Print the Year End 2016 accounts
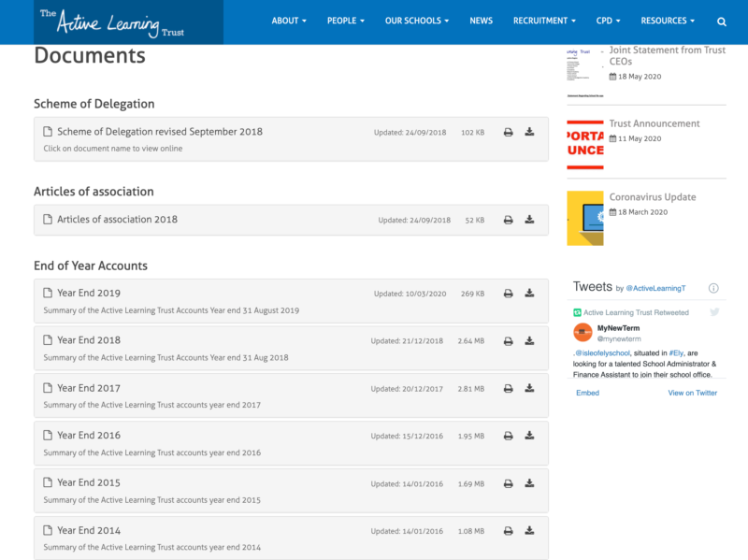This screenshot has height=560, width=748. pyautogui.click(x=508, y=436)
